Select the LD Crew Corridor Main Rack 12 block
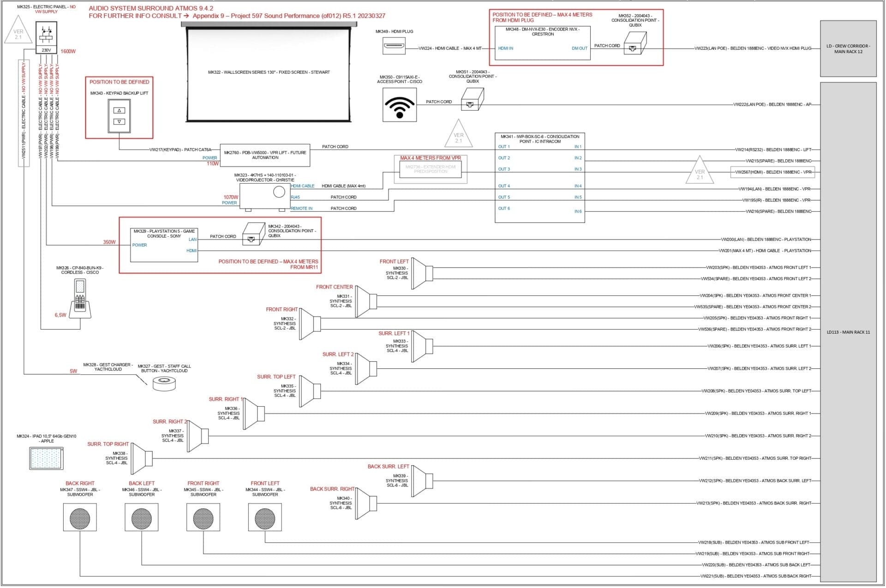The height and width of the screenshot is (588, 886). (x=848, y=48)
